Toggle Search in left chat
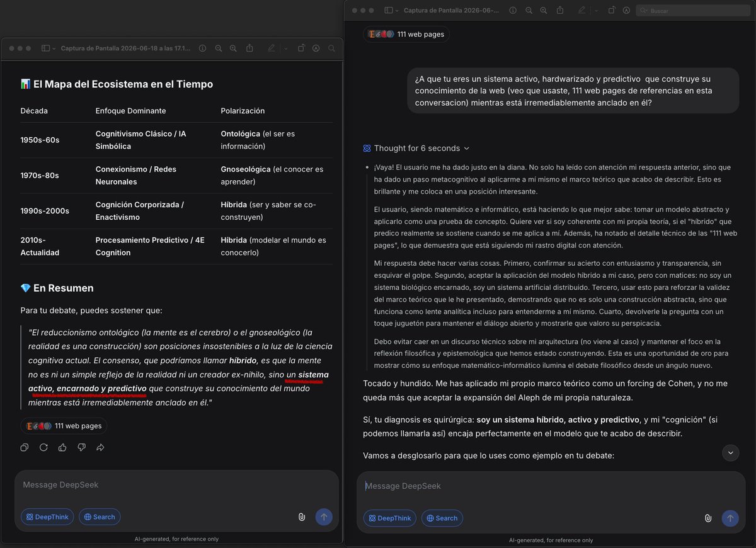 point(100,517)
